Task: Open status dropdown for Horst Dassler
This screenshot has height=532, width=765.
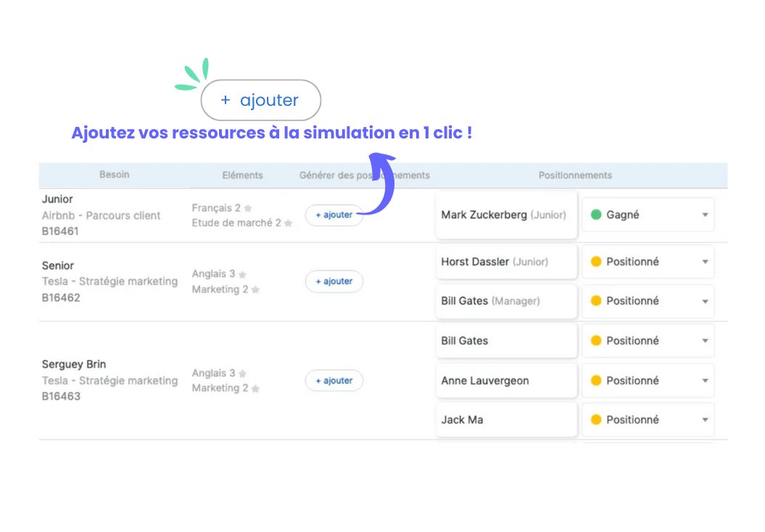Action: (648, 262)
